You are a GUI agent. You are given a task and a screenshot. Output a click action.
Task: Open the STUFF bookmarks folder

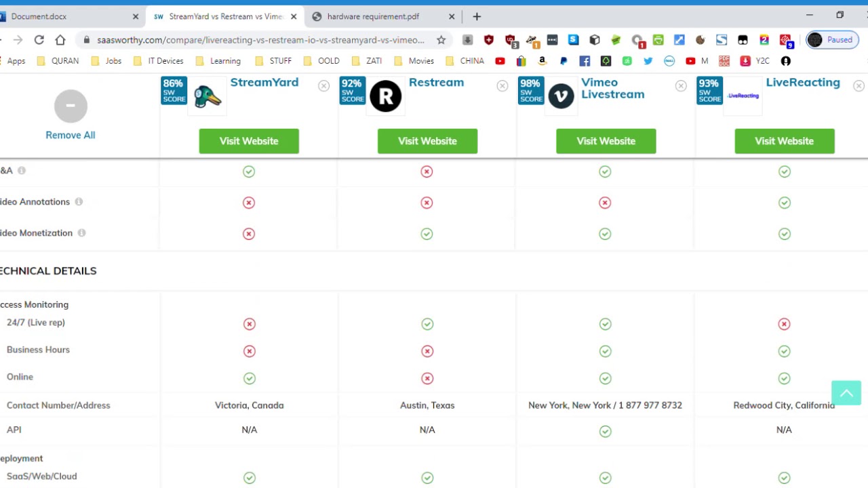pyautogui.click(x=273, y=61)
